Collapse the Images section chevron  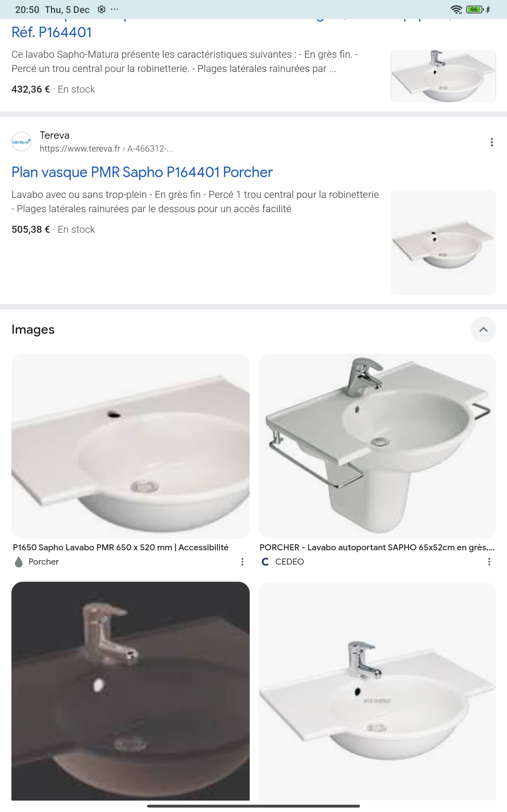pyautogui.click(x=483, y=329)
